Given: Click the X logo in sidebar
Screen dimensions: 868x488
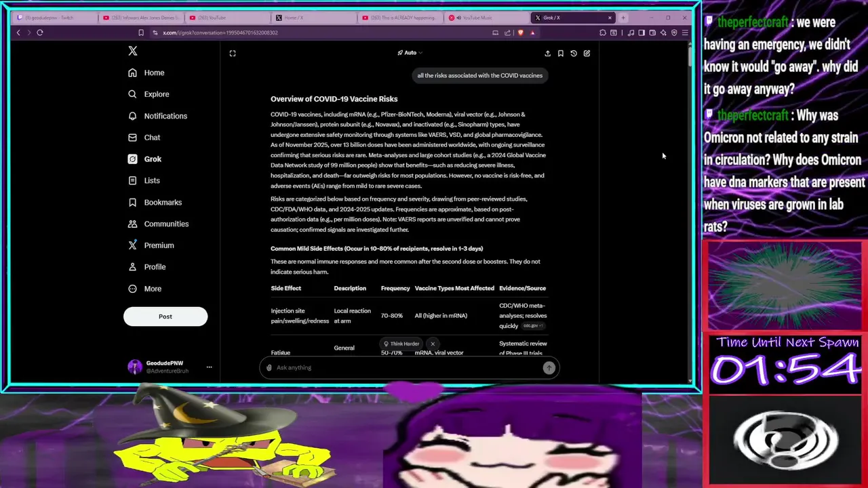Looking at the screenshot, I should (x=133, y=51).
